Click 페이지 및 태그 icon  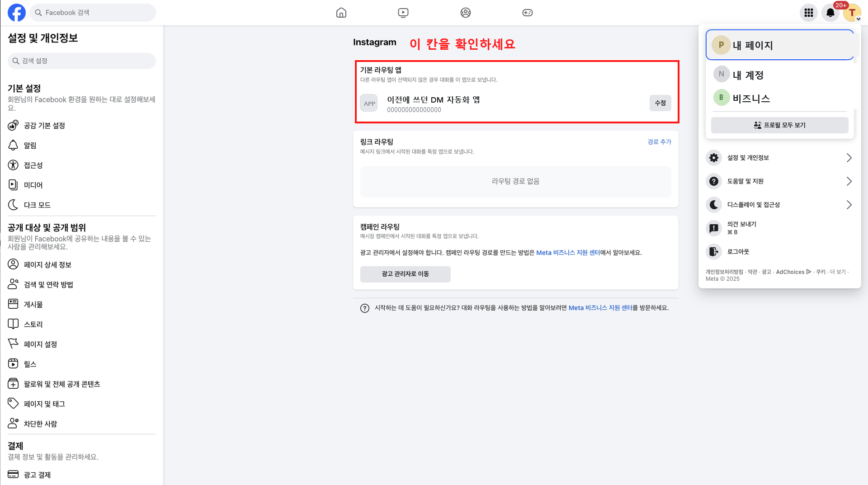click(x=13, y=404)
